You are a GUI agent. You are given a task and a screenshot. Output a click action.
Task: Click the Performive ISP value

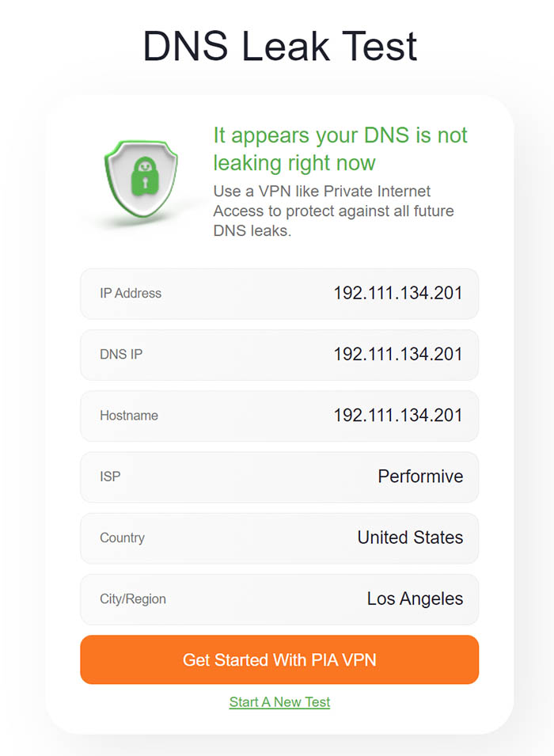click(420, 477)
